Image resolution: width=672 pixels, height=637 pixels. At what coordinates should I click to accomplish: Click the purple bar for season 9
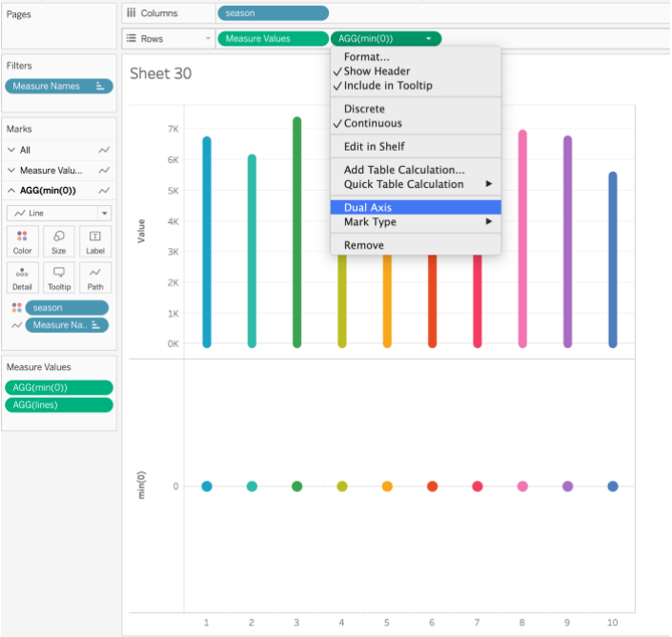[567, 242]
